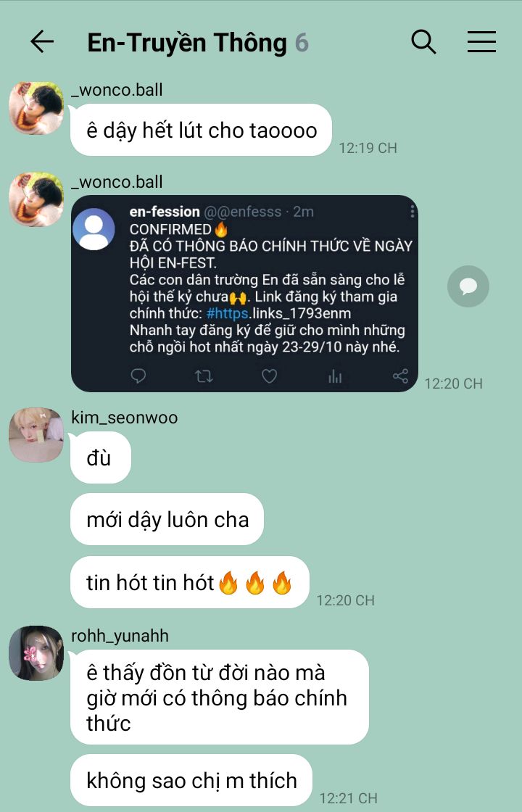Tap the En-Truyền Thông group title

tap(187, 43)
